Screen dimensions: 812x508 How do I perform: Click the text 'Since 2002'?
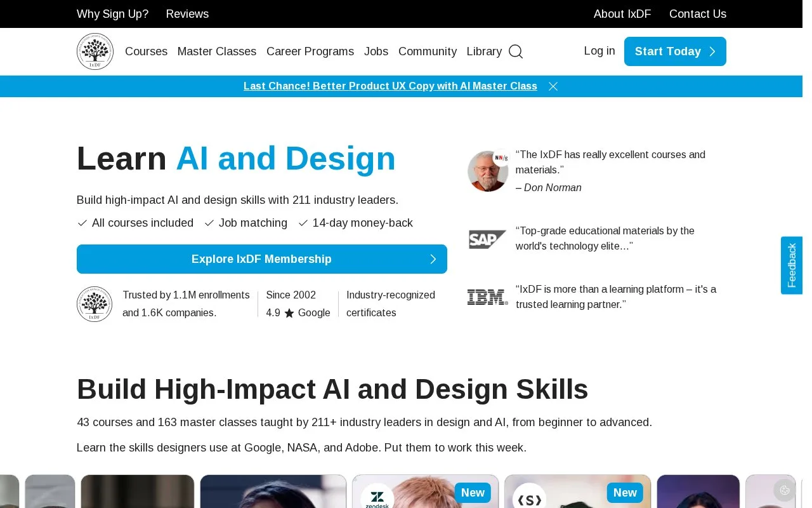(291, 295)
